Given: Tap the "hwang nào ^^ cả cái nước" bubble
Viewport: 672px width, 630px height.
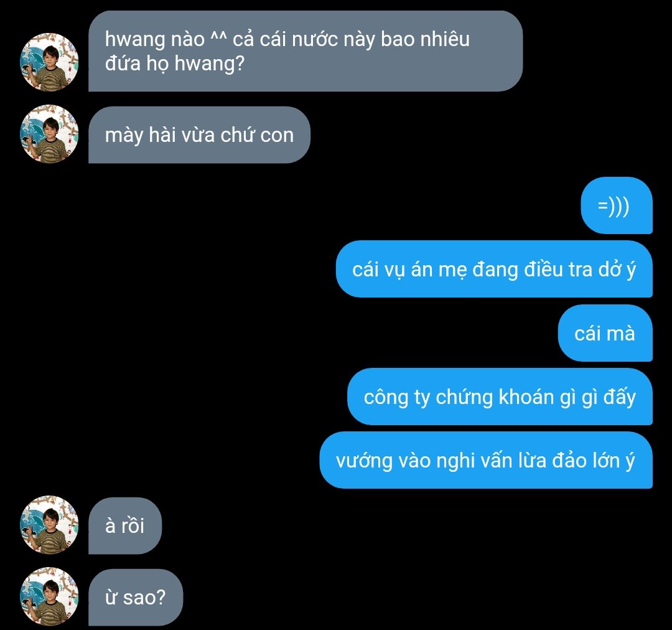Looking at the screenshot, I should coord(306,51).
